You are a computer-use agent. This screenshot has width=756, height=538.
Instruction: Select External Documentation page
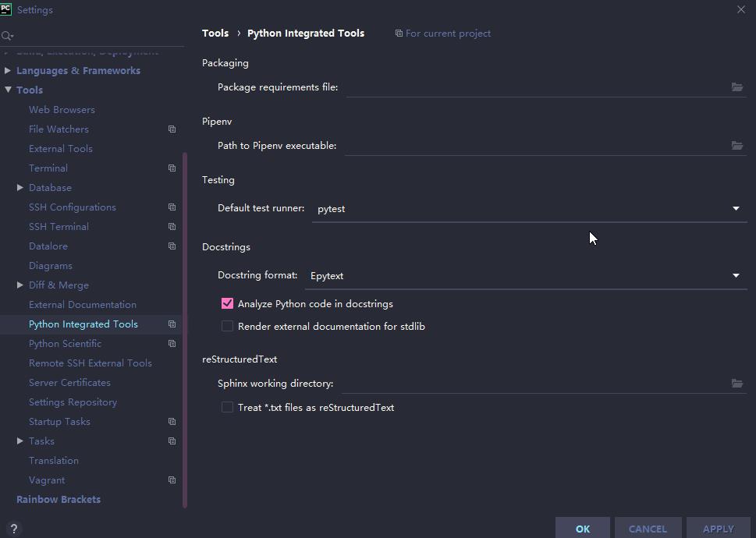[x=83, y=305]
